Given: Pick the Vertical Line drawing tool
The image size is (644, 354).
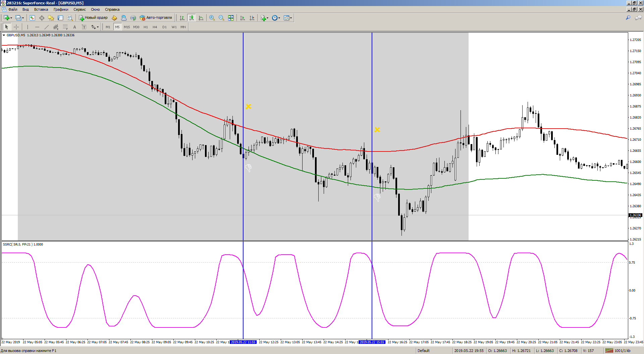Looking at the screenshot, I should [x=28, y=27].
